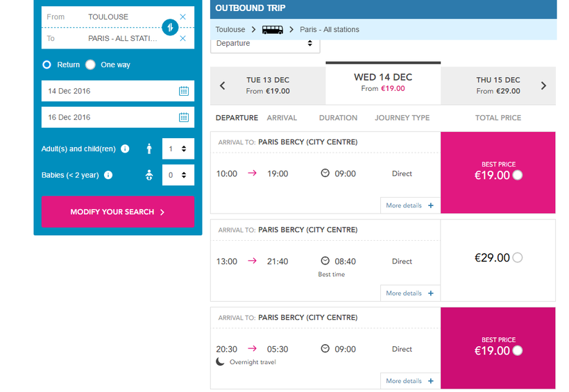The height and width of the screenshot is (392, 569).
Task: Go to next dates with right arrow
Action: pyautogui.click(x=543, y=86)
